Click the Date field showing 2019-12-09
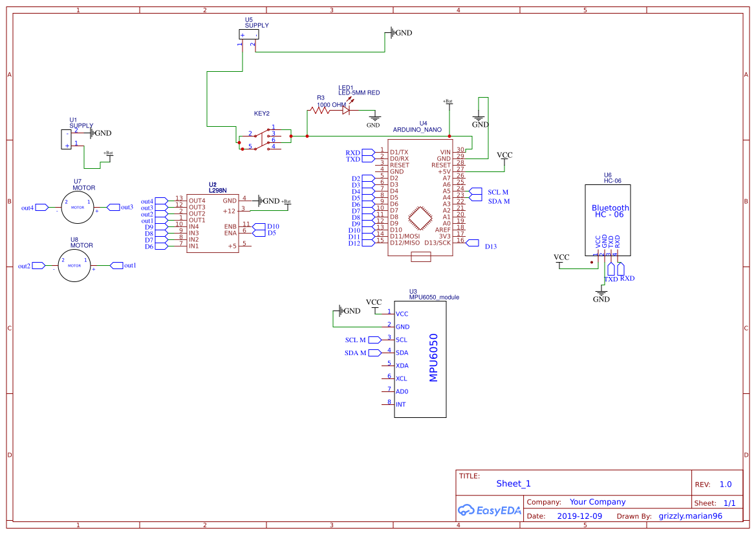The width and height of the screenshot is (756, 535). [580, 516]
